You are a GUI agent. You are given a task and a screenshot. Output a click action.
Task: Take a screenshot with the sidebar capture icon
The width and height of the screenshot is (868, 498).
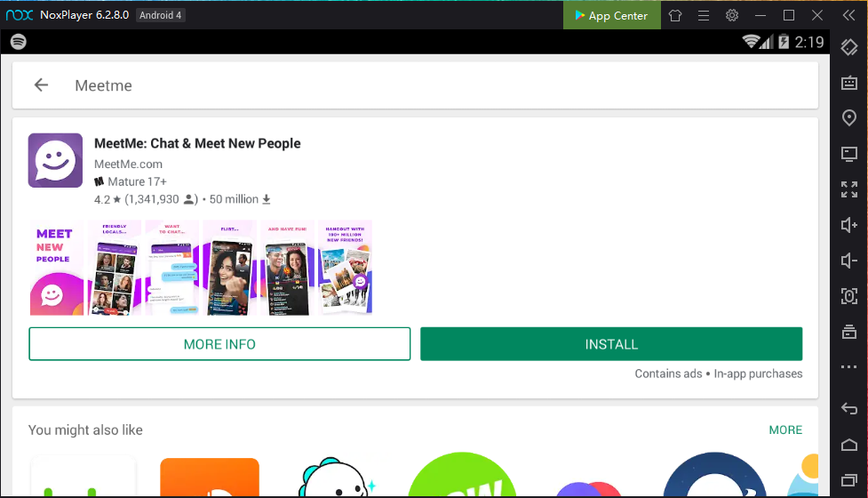coord(849,296)
